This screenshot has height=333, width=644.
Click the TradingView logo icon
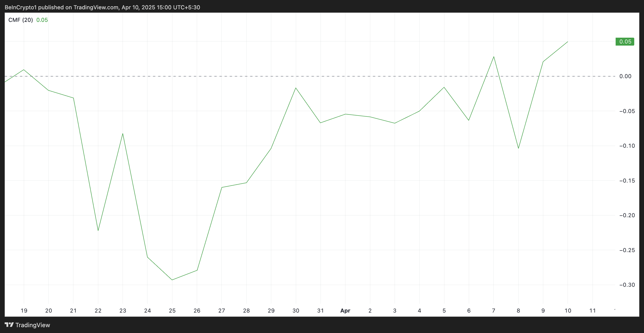coord(9,324)
